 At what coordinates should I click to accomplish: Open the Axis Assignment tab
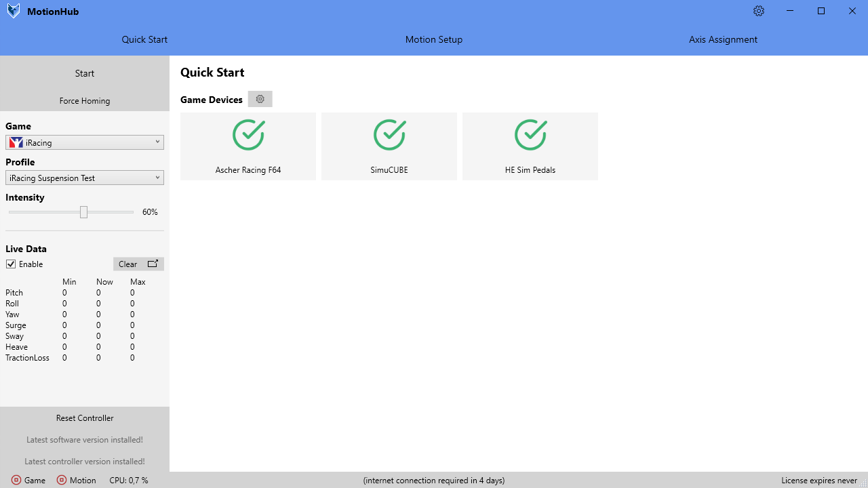[x=723, y=39]
